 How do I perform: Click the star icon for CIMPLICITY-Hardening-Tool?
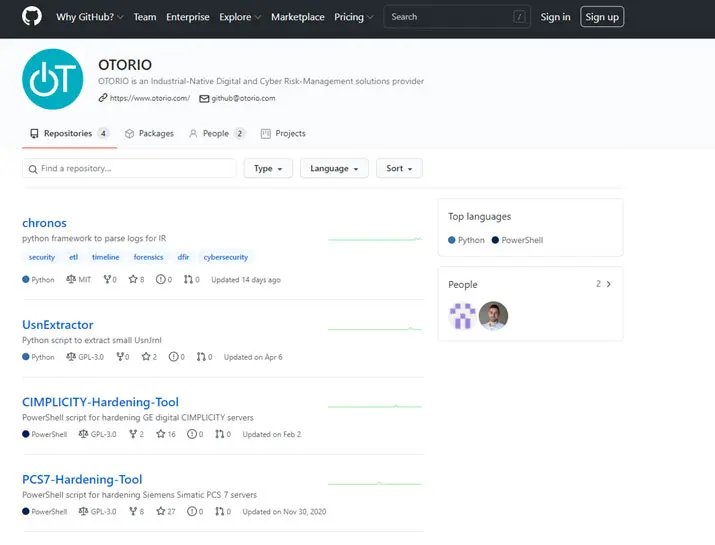pos(161,434)
